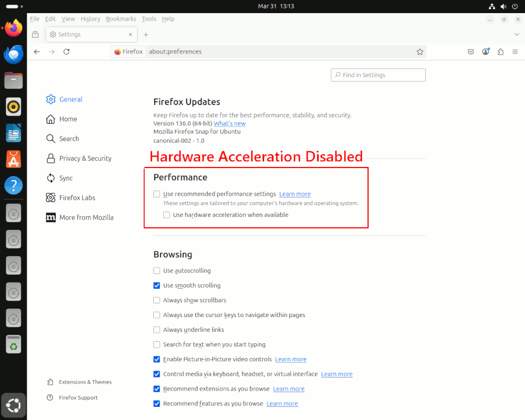This screenshot has width=525, height=420.
Task: Enable Search for text when typing checkbox
Action: pyautogui.click(x=156, y=344)
